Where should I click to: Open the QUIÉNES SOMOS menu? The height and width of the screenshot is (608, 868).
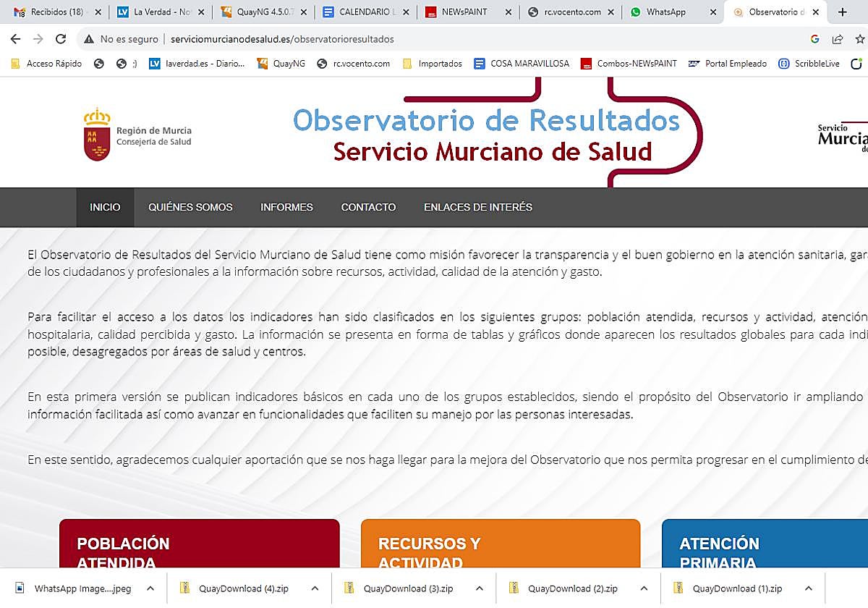coord(190,207)
